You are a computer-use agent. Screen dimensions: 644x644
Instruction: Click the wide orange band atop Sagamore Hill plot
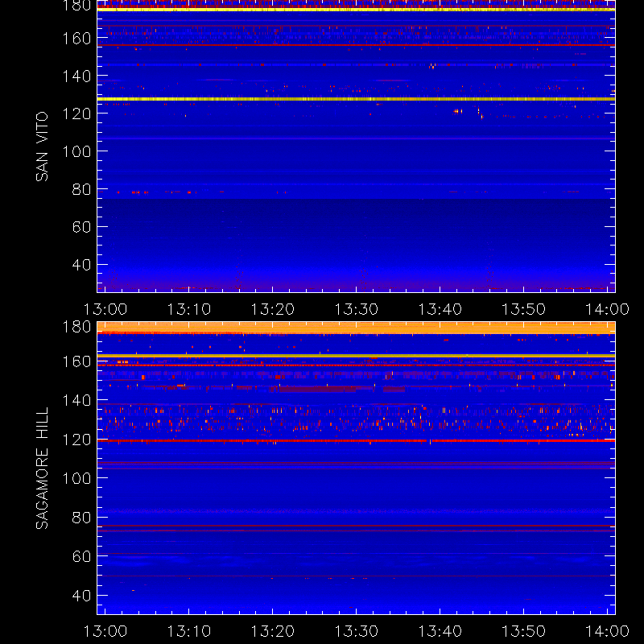coord(356,328)
